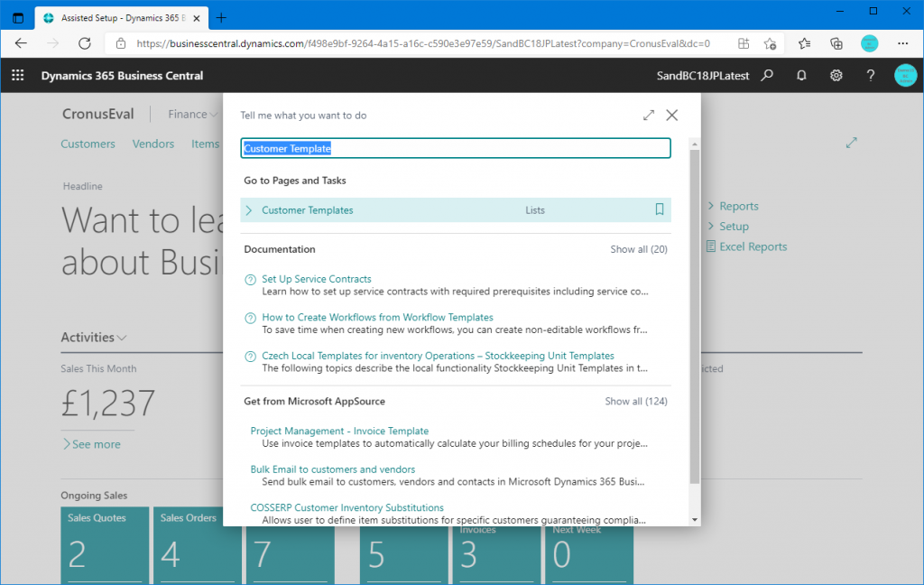This screenshot has width=924, height=585.
Task: Click the help icon beside Czech Local Templates
Action: [x=251, y=357]
